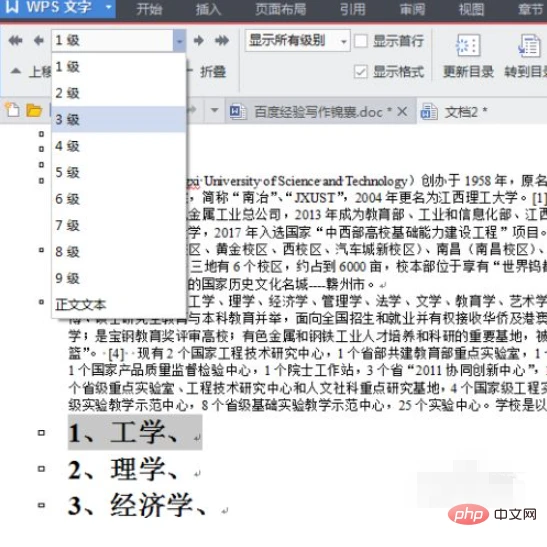Choose 3 级 in the level list

click(119, 119)
